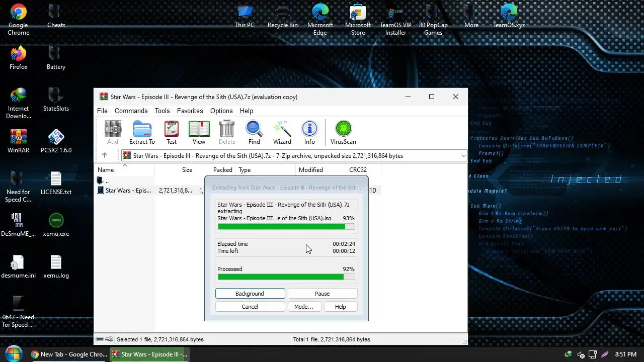Click the 93% file extraction progress bar

[x=286, y=227]
